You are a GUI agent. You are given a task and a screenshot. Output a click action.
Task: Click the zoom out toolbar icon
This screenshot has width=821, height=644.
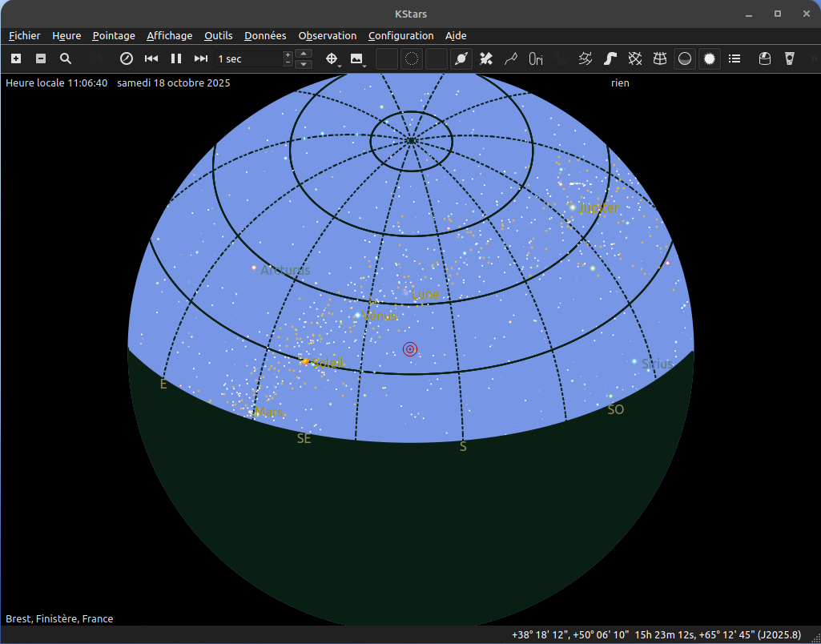click(x=41, y=58)
